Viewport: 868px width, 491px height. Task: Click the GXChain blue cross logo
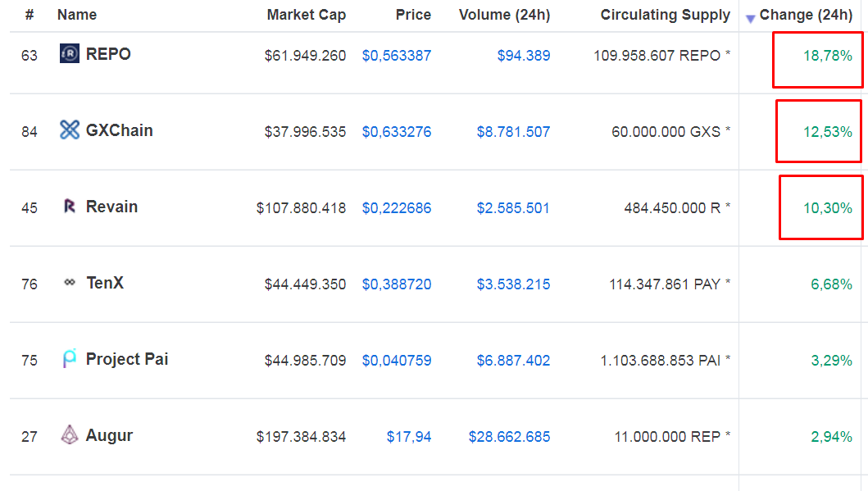coord(69,130)
